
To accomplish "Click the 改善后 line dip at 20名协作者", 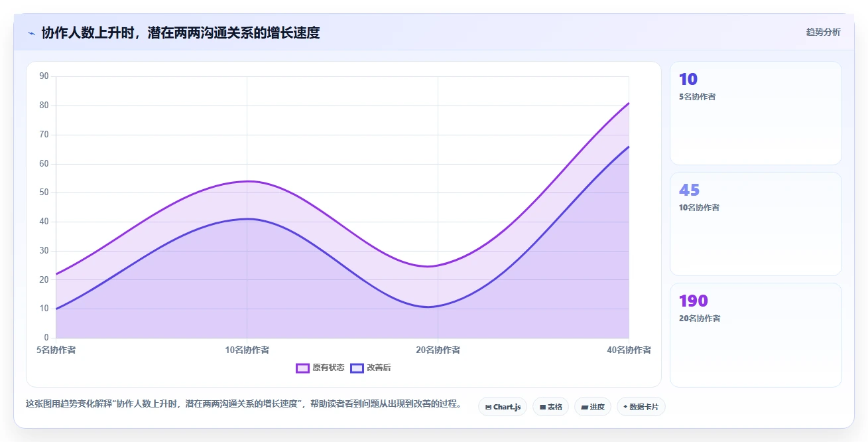I will pyautogui.click(x=438, y=307).
